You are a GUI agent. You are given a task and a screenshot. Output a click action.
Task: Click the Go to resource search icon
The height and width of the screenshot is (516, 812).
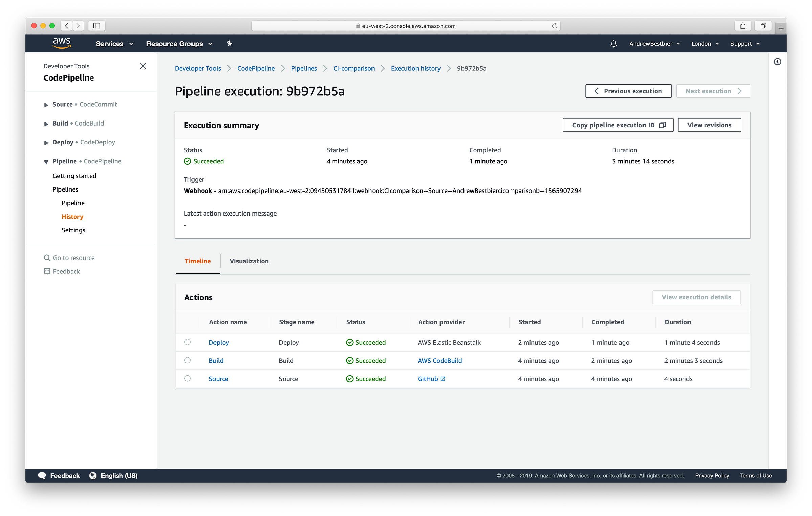[x=47, y=258]
